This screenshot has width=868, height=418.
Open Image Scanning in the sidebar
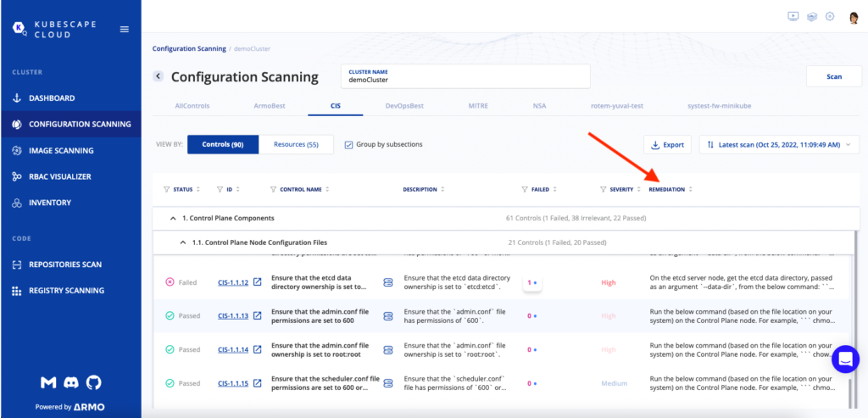point(61,151)
